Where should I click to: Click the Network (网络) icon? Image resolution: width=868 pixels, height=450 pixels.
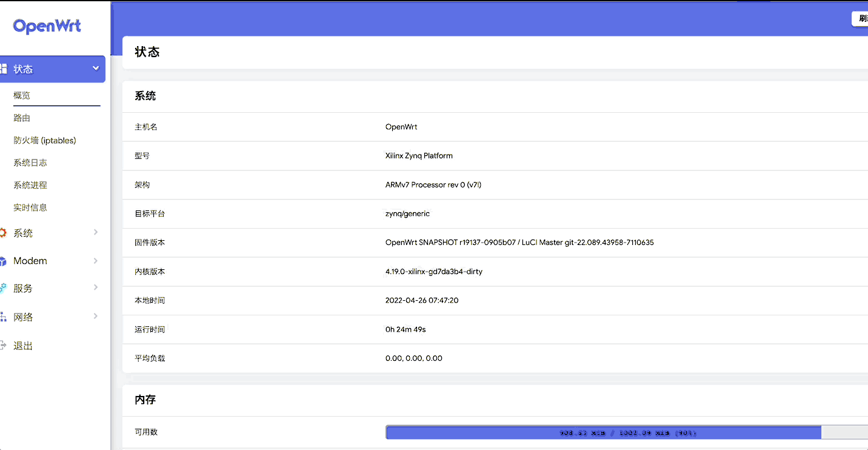[3, 317]
